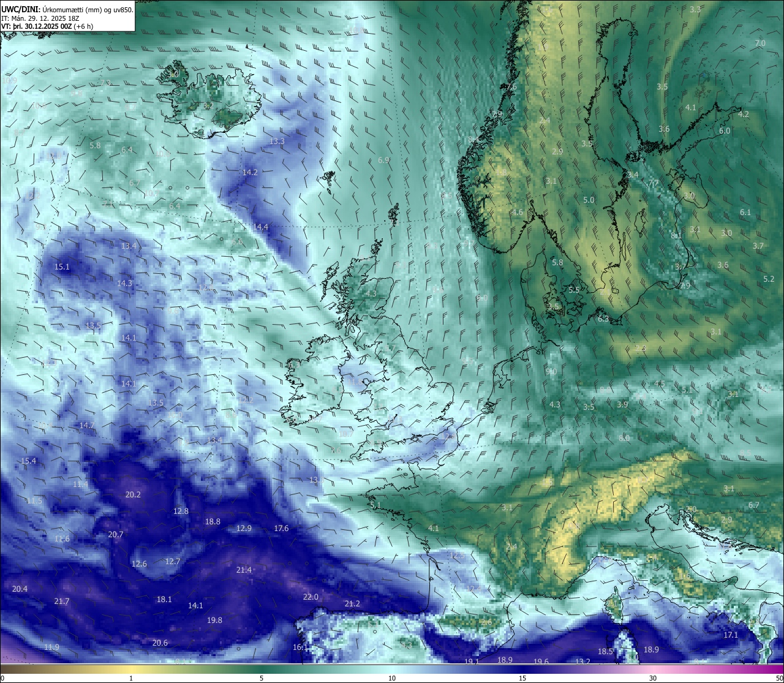
Task: Click the '15' tick label on the color scale
Action: coord(522,678)
